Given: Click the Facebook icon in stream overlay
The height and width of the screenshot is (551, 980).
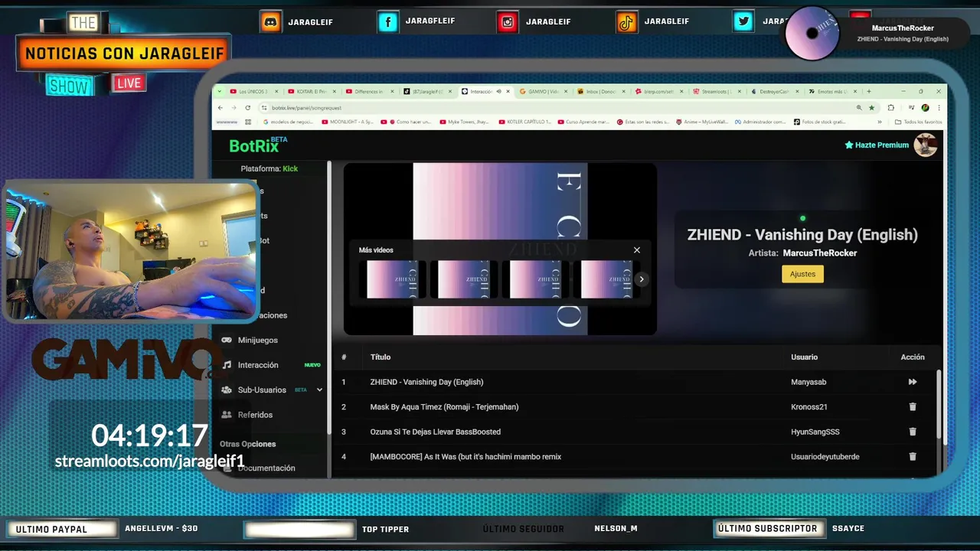Looking at the screenshot, I should (x=388, y=22).
